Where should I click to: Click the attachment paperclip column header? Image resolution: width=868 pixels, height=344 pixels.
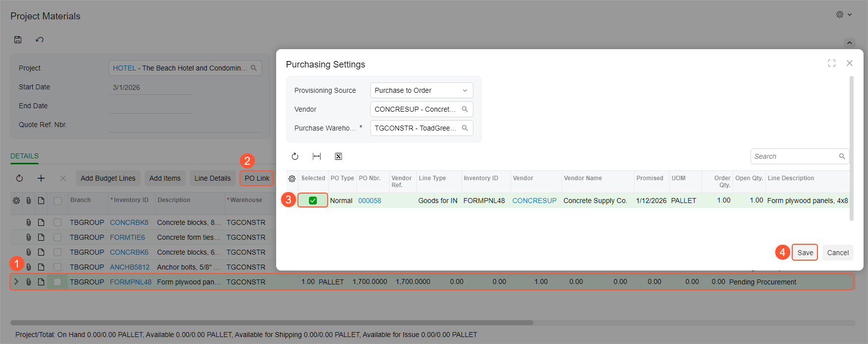[29, 201]
